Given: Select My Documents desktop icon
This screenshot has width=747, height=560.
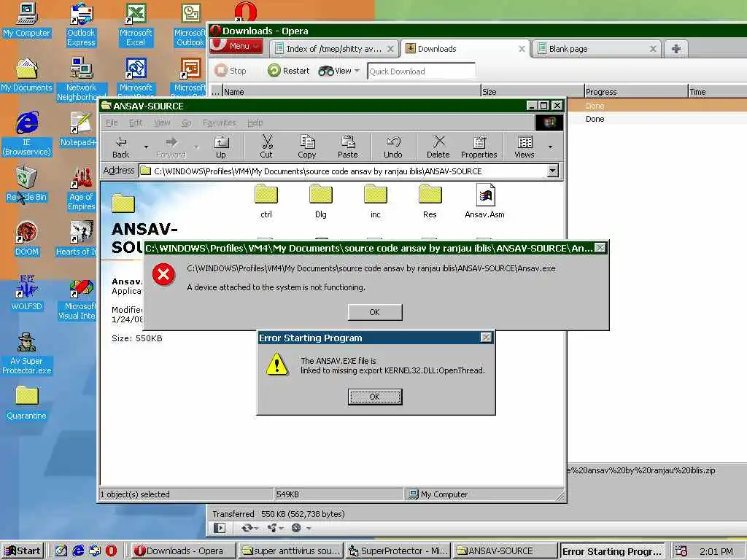Looking at the screenshot, I should (27, 75).
